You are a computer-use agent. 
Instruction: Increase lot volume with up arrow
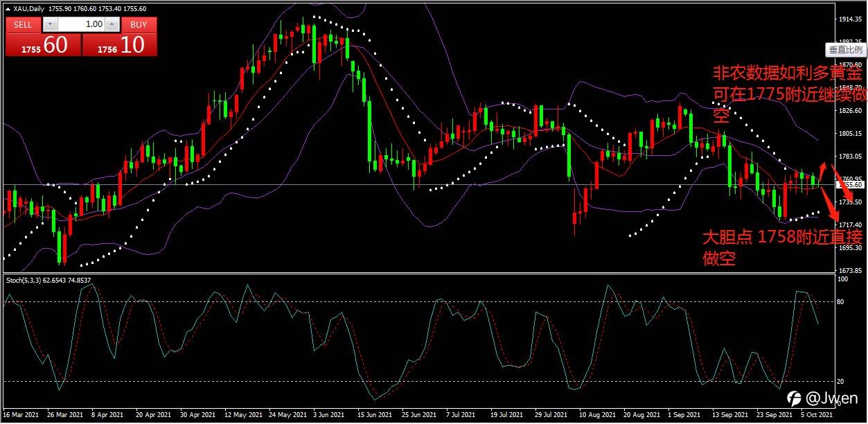tap(112, 25)
